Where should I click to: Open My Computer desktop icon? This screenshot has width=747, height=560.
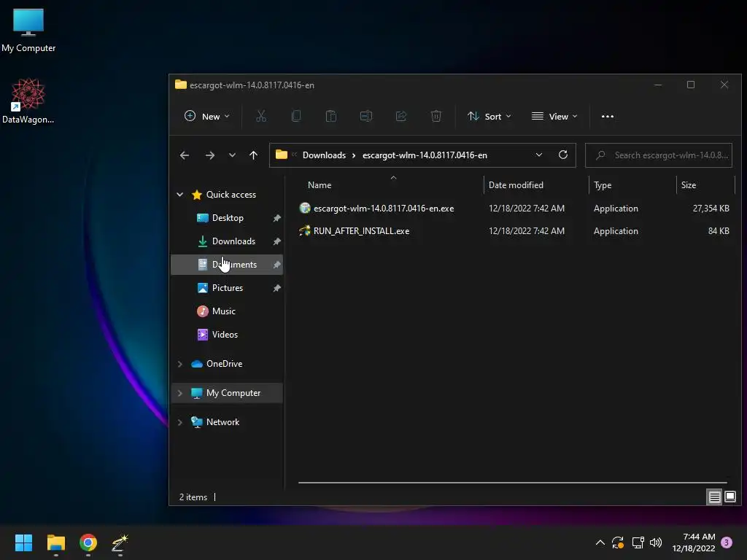click(28, 30)
